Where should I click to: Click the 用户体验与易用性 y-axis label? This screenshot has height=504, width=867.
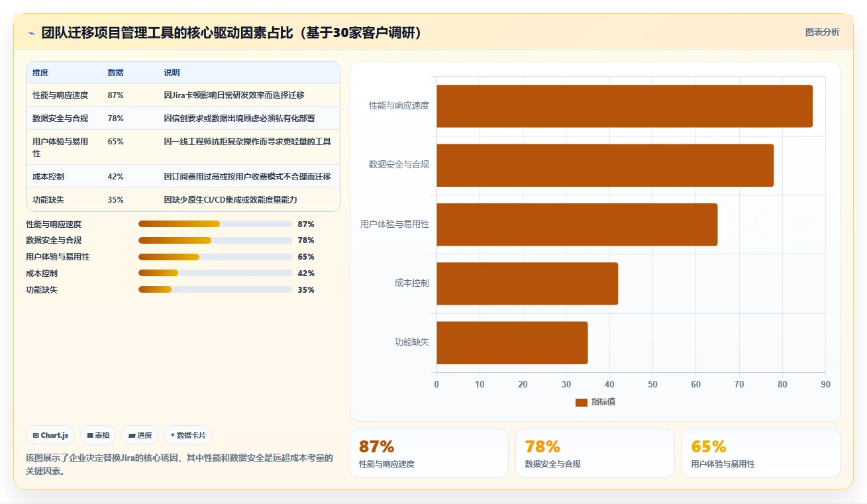click(395, 224)
